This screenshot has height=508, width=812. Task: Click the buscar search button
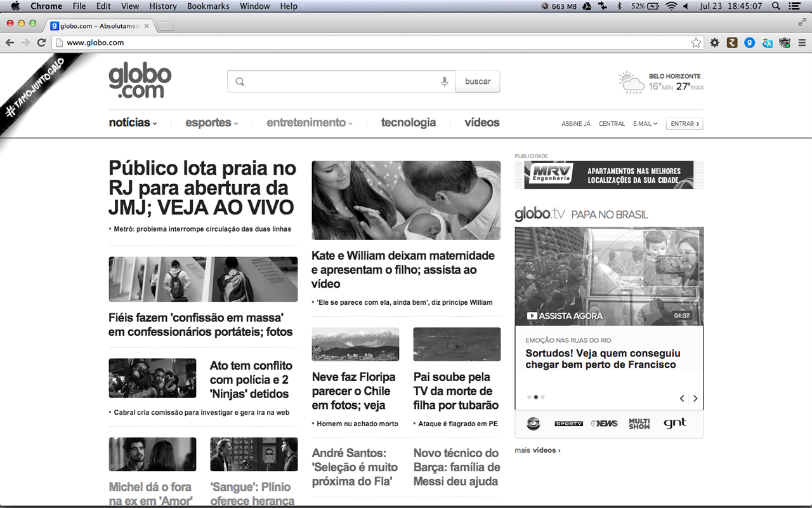tap(477, 81)
